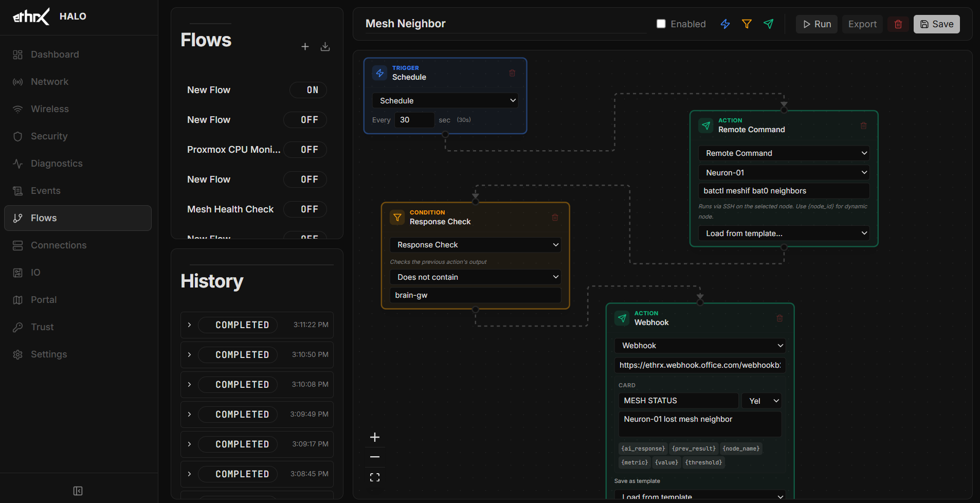Image resolution: width=980 pixels, height=503 pixels.
Task: Click the webhook URL input field
Action: point(700,365)
